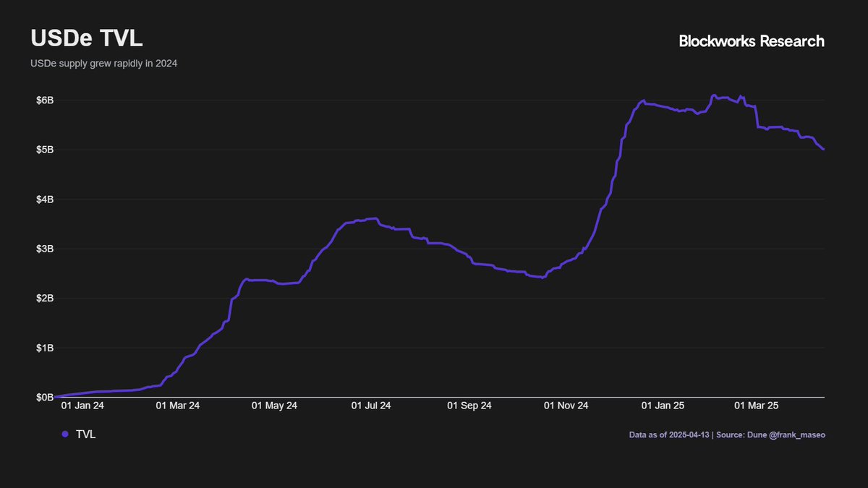868x488 pixels.
Task: Select the 01 Jan 24 date marker
Action: click(x=82, y=406)
